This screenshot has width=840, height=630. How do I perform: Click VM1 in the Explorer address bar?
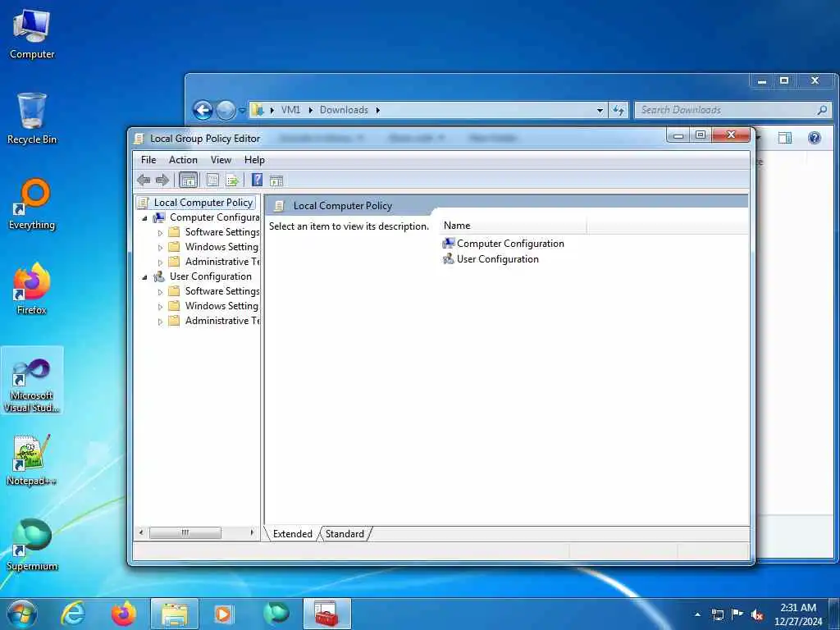point(290,110)
